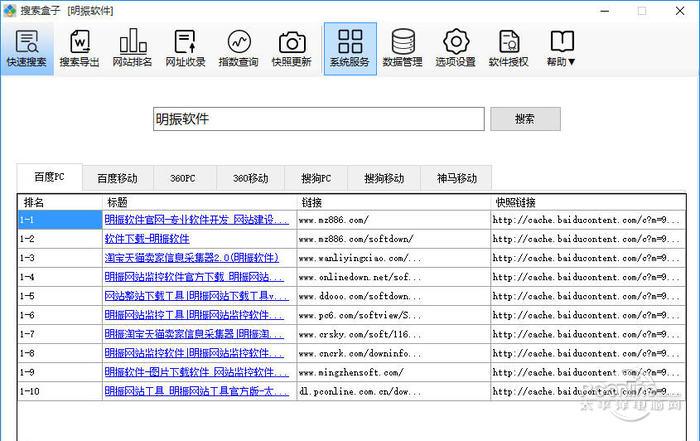
Task: Close the 搜索盒子 window
Action: pos(680,11)
